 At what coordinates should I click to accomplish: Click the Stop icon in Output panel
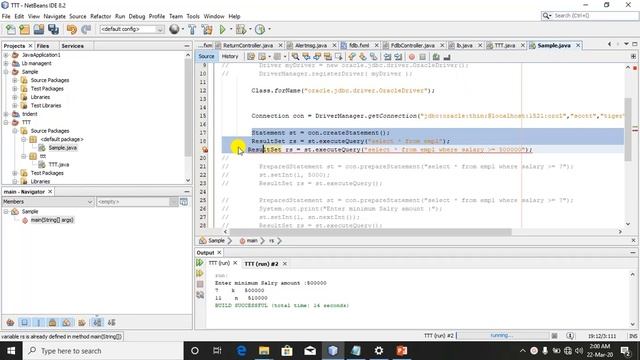[x=200, y=284]
